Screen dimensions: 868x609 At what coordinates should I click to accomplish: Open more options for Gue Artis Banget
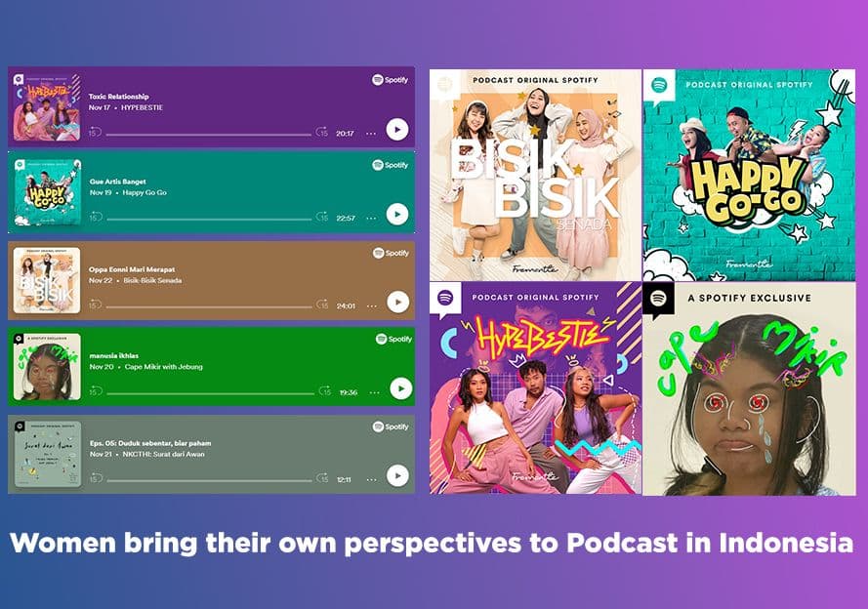tap(371, 219)
